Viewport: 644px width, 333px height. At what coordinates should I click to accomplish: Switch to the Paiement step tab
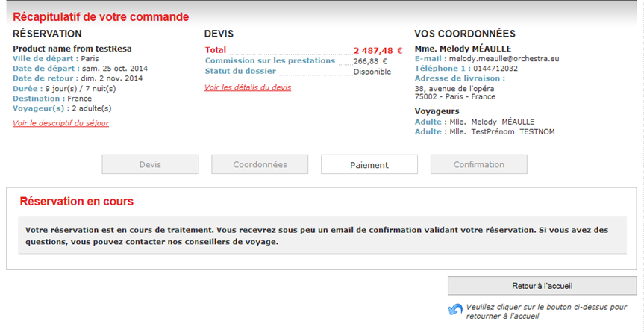(369, 164)
